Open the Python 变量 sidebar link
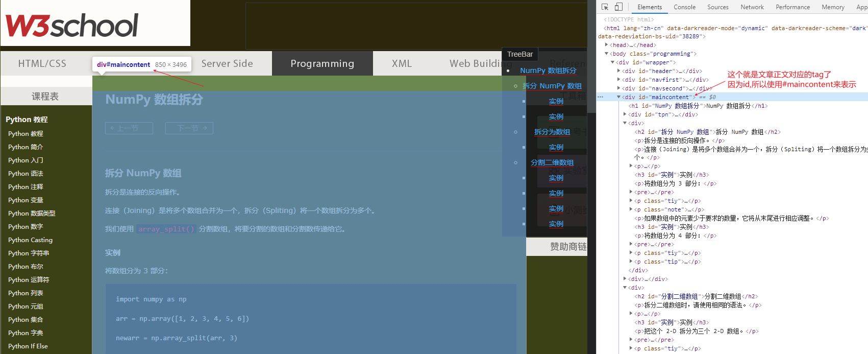The image size is (868, 354). tap(26, 200)
